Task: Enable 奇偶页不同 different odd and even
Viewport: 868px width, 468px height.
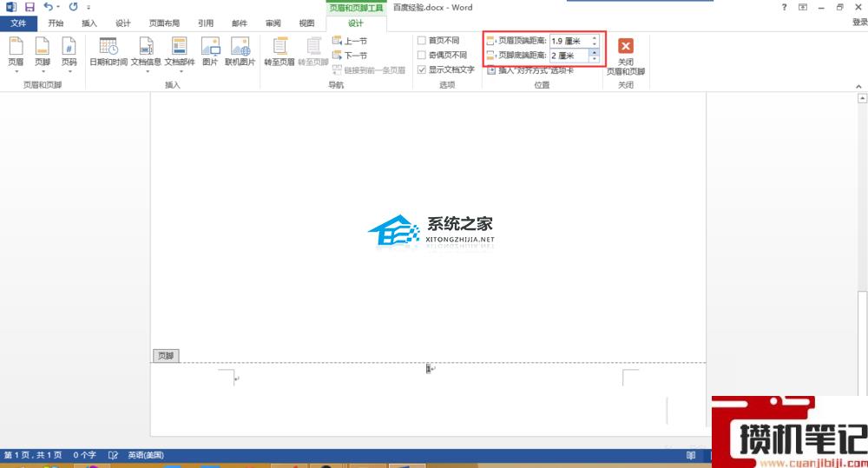Action: pos(443,55)
